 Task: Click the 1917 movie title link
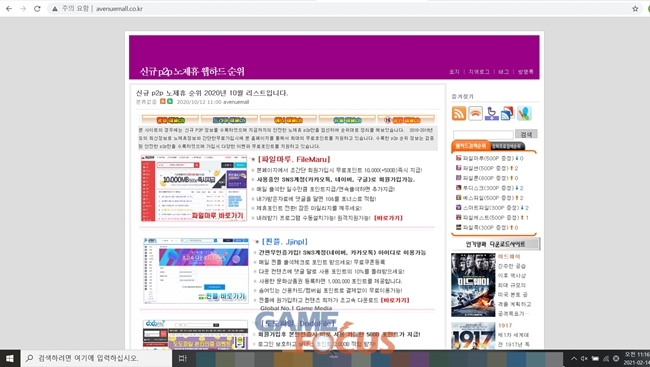[505, 326]
